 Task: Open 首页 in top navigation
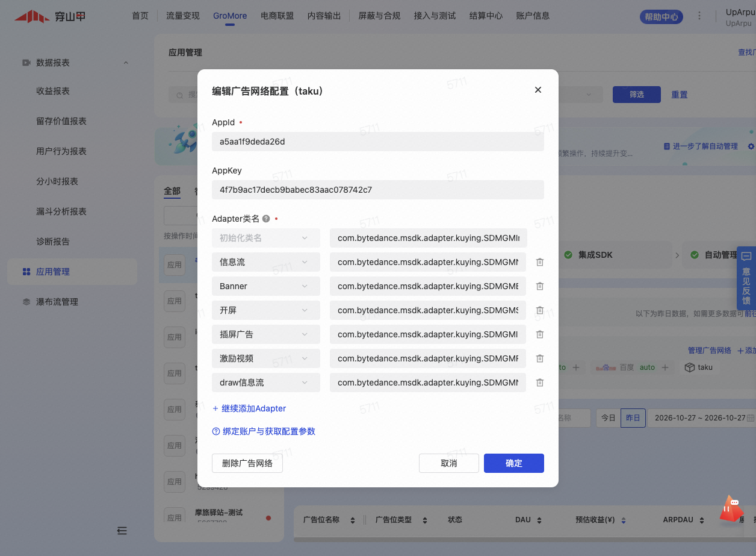pyautogui.click(x=140, y=16)
